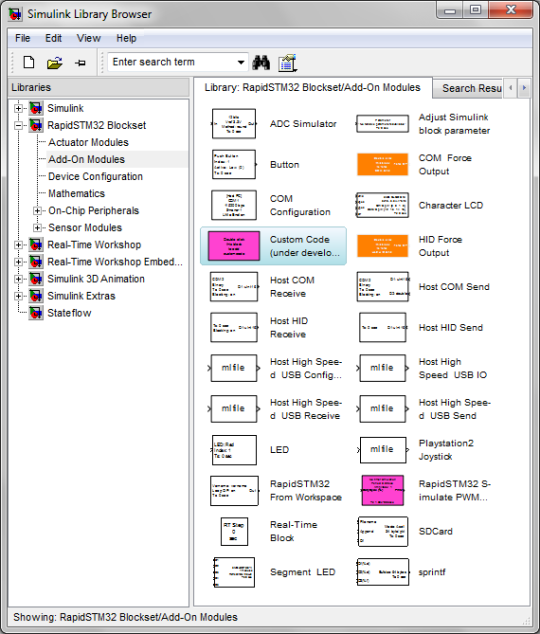540x634 pixels.
Task: Click the New model toolbar icon
Action: coord(29,63)
